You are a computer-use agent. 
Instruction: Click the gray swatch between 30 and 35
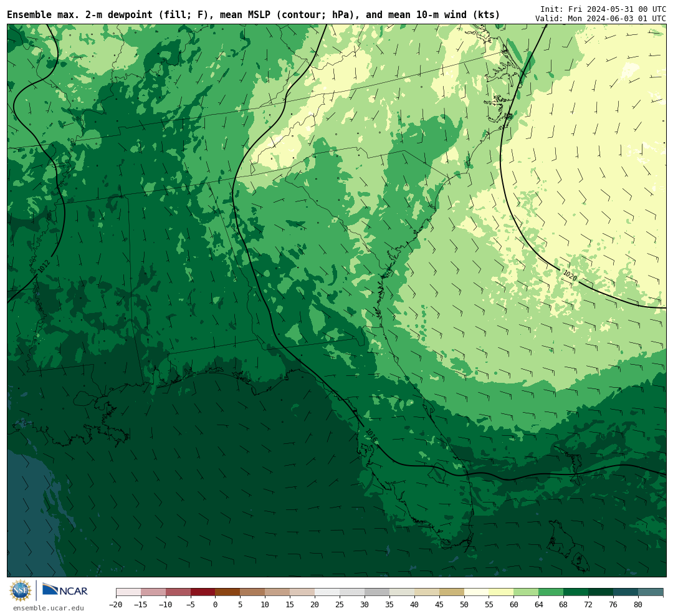(377, 592)
